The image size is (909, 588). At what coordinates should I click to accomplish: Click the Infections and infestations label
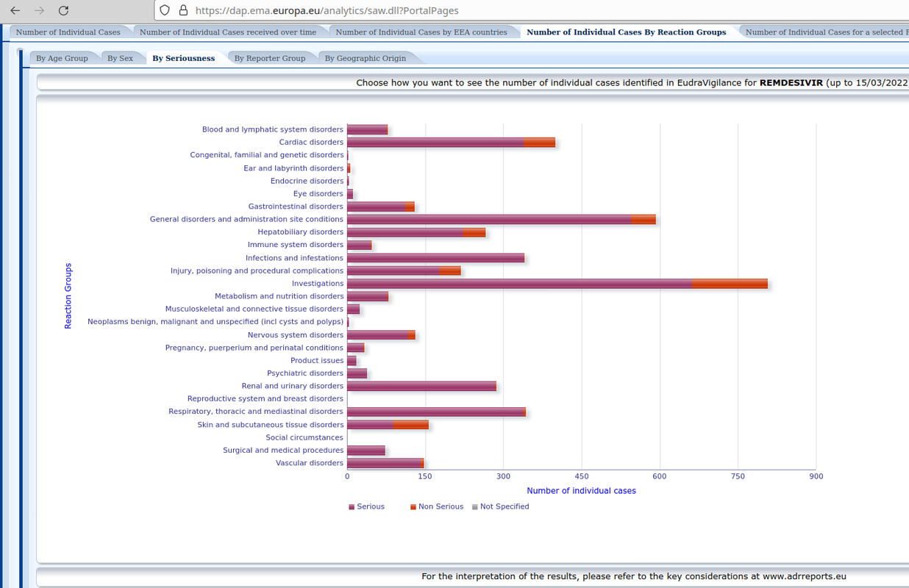(x=294, y=258)
